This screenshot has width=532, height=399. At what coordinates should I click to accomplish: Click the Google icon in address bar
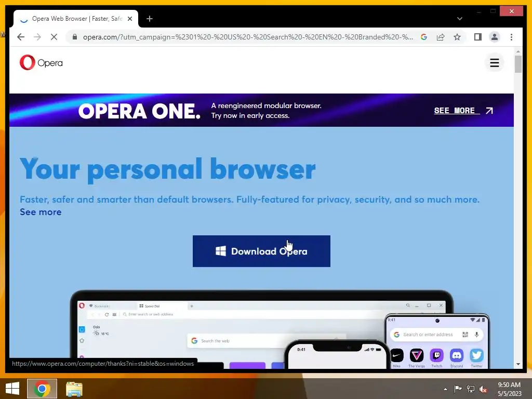[424, 37]
